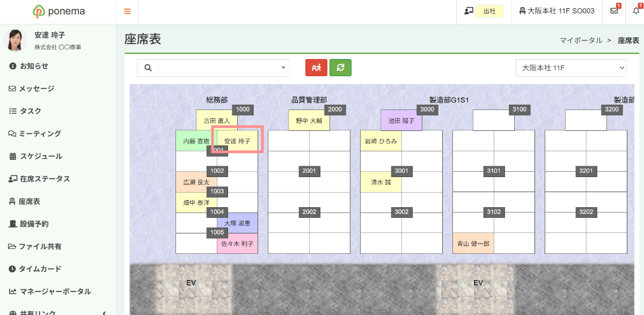644x315 pixels.
Task: Click the 品質管理部 department label
Action: (309, 100)
